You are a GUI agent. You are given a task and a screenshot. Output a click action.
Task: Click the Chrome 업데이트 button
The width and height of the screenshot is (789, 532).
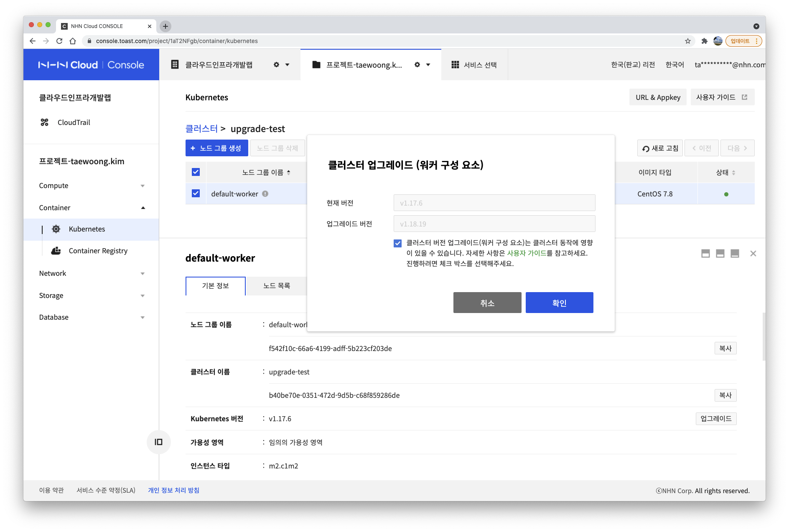click(x=743, y=41)
